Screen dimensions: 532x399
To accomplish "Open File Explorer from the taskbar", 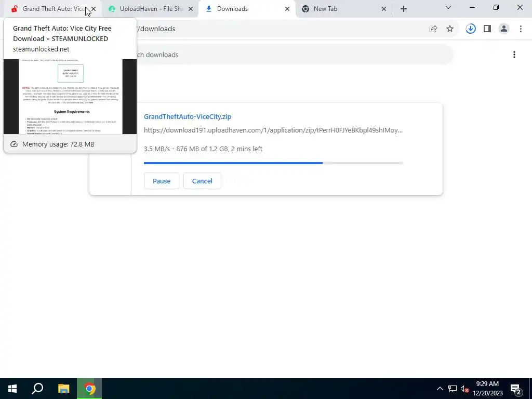I will coord(63,389).
